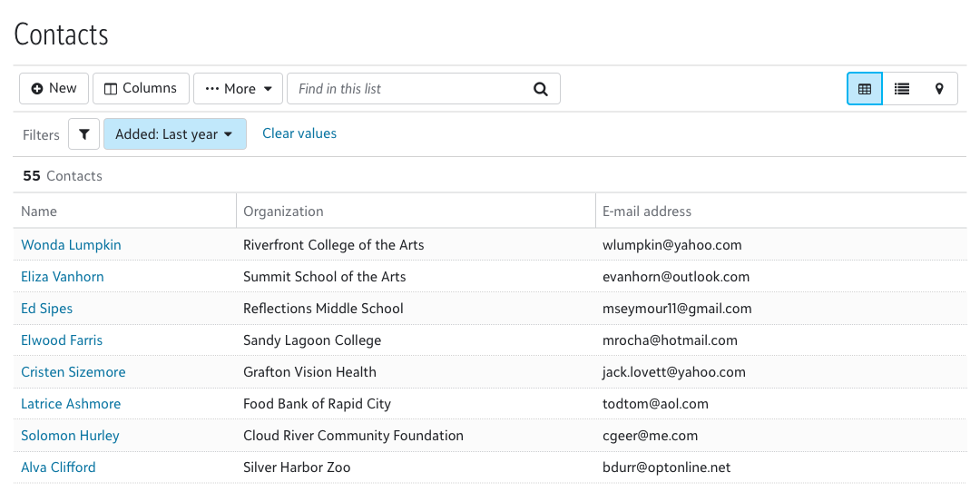Open contact Eliza Vanhorn
The width and height of the screenshot is (980, 492).
(x=63, y=277)
